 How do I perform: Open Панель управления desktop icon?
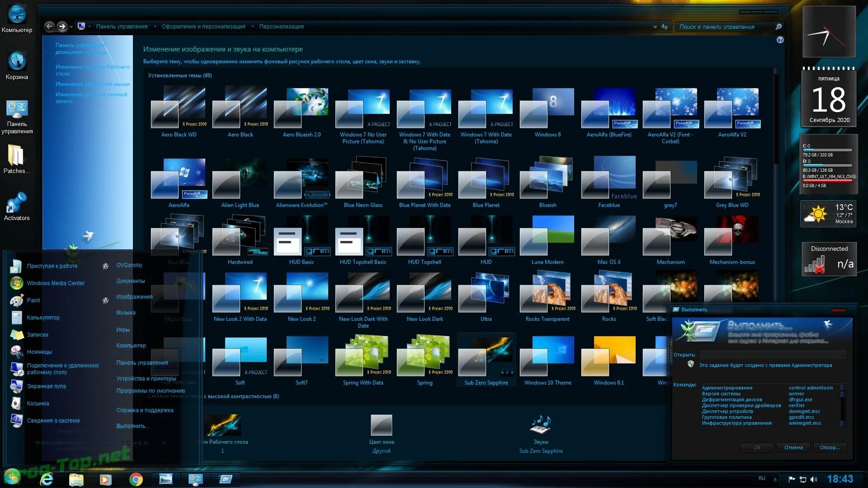[x=17, y=117]
